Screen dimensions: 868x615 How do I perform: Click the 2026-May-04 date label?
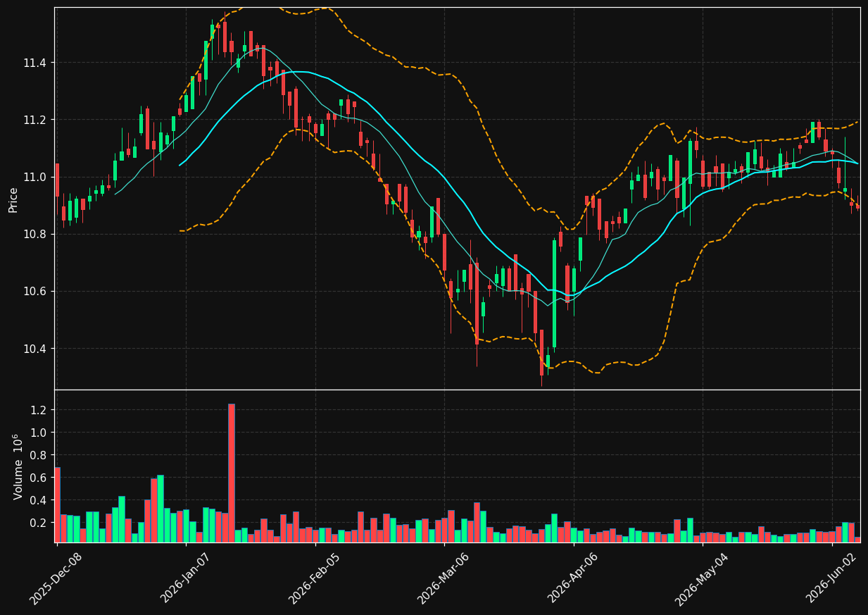point(703,578)
